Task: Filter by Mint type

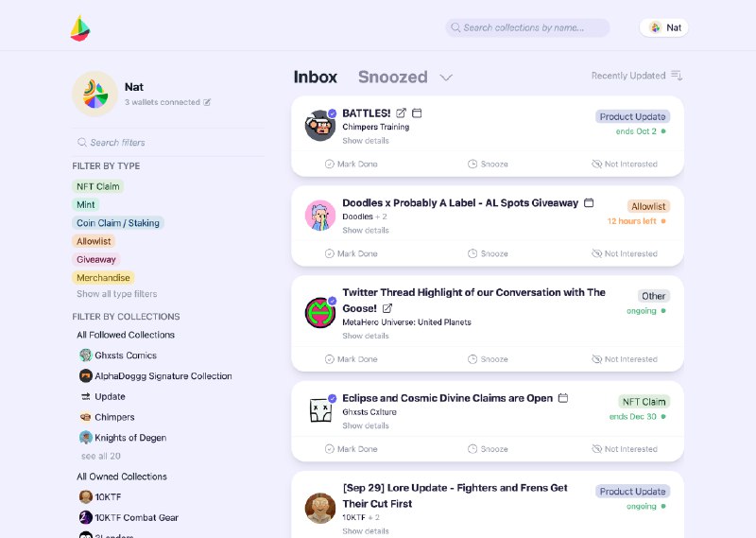Action: coord(86,204)
